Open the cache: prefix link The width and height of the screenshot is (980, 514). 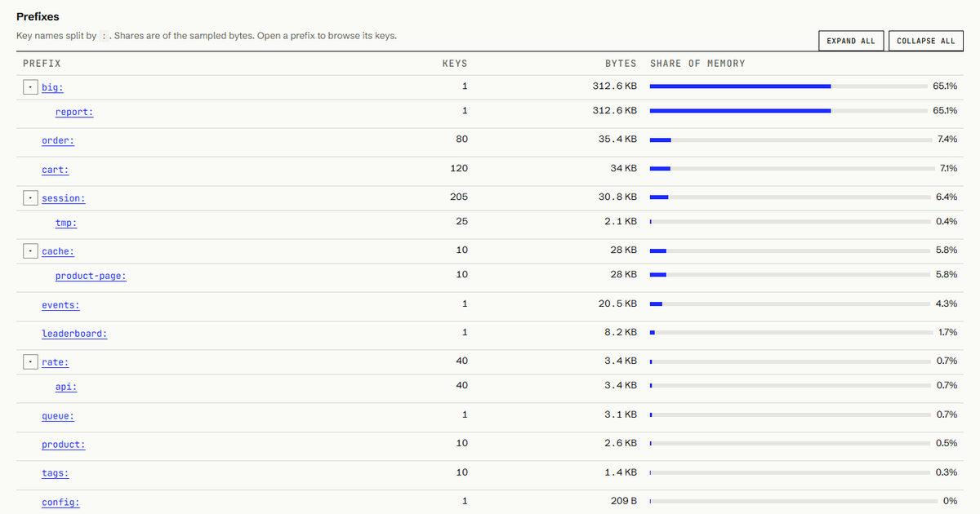point(58,251)
